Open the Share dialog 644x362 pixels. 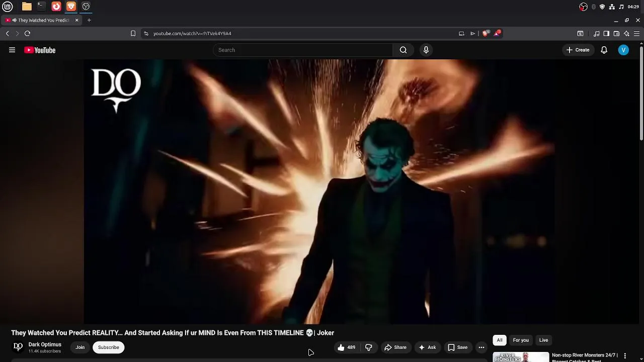coord(395,347)
